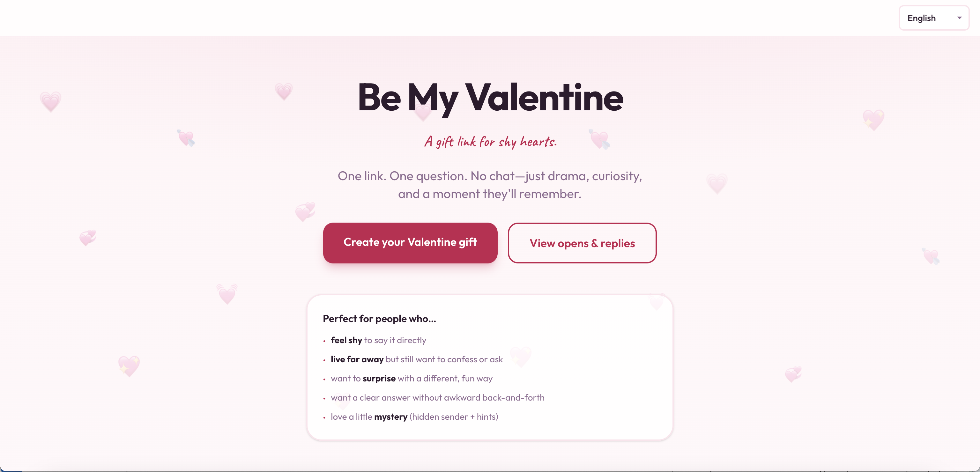The image size is (980, 472).
Task: Click the sparkling heart near the live far away bullet
Action: (x=522, y=358)
